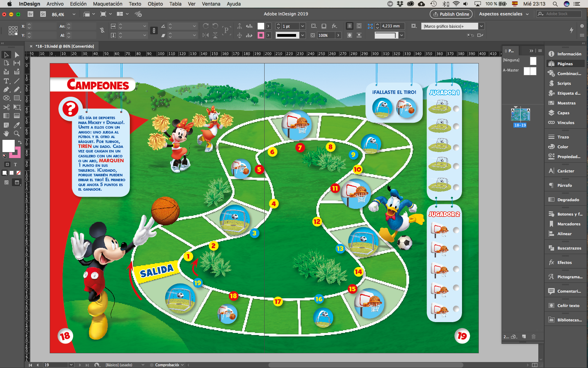The image size is (588, 368).
Task: Open the zoom level 86,4% dropdown
Action: click(x=74, y=14)
